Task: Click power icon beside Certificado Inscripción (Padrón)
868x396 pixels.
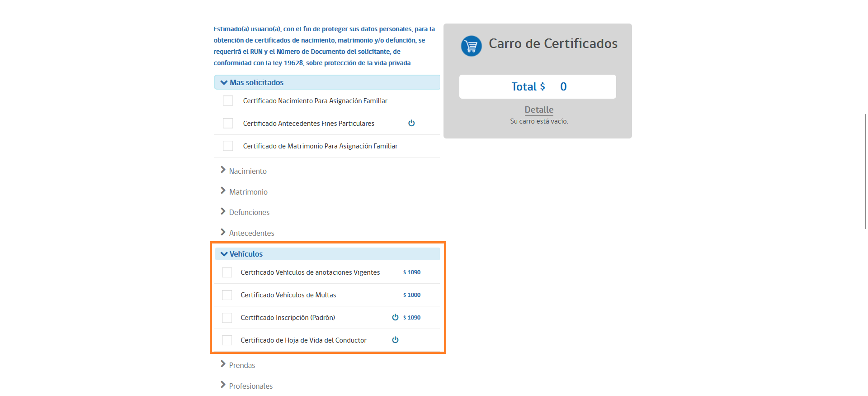Action: (395, 317)
